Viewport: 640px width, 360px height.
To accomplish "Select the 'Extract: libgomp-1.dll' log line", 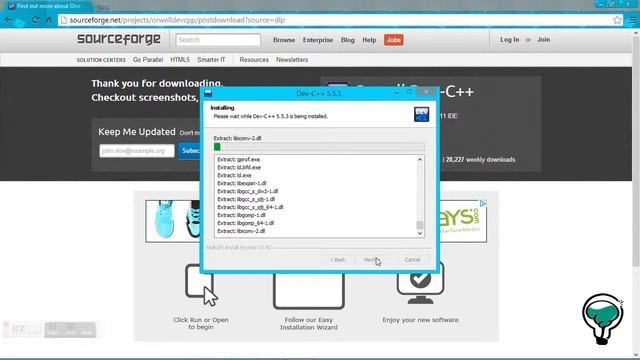I will pos(241,215).
